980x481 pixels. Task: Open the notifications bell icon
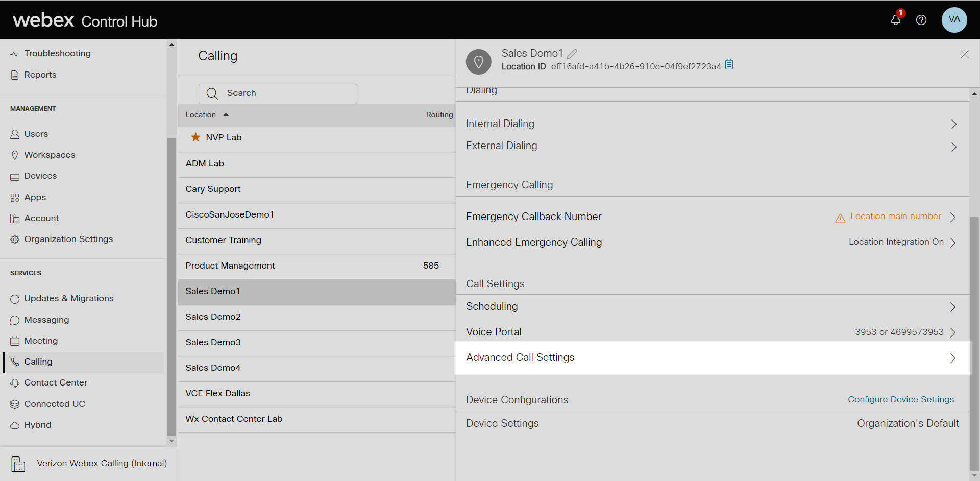pyautogui.click(x=895, y=20)
